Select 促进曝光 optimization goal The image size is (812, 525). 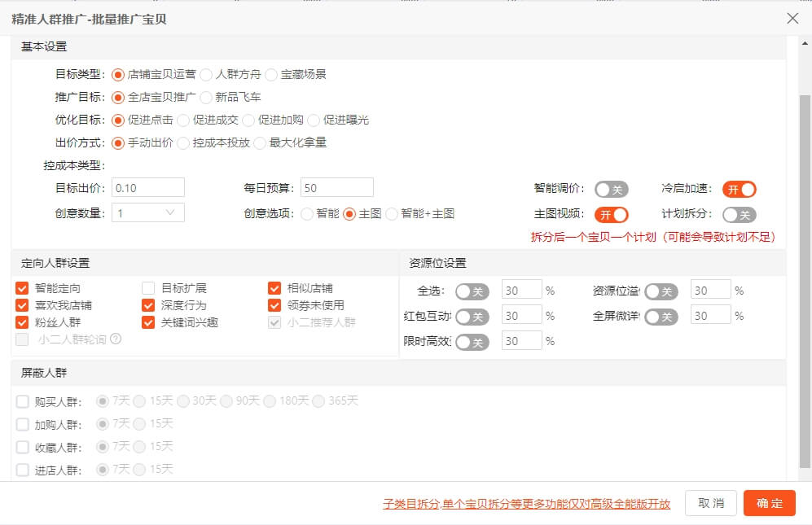(x=314, y=120)
